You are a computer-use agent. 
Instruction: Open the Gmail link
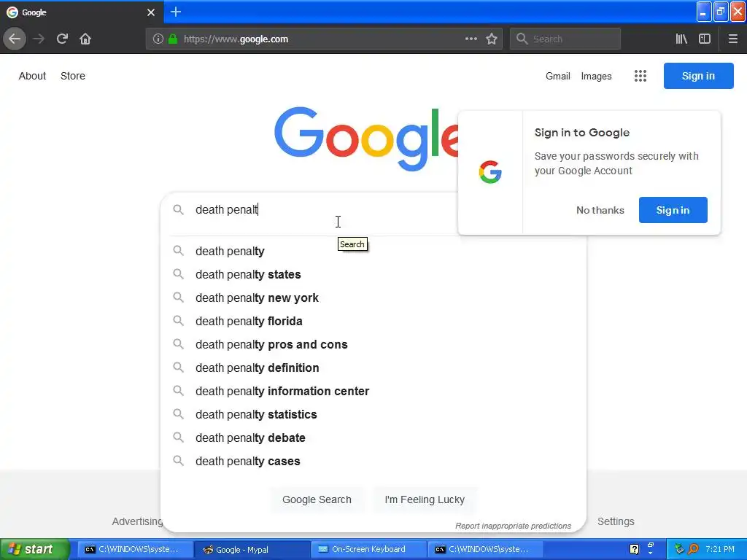558,76
